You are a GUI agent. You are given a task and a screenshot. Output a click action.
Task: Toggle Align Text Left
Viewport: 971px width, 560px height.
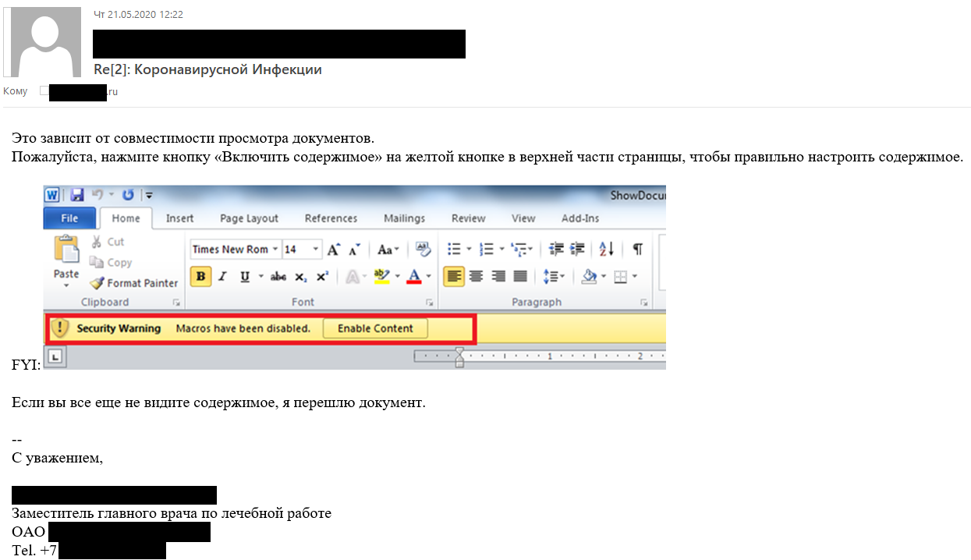coord(453,276)
